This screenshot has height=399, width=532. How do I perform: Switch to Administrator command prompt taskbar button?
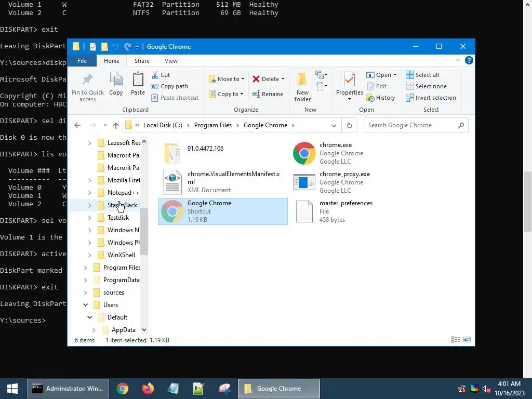pos(68,389)
